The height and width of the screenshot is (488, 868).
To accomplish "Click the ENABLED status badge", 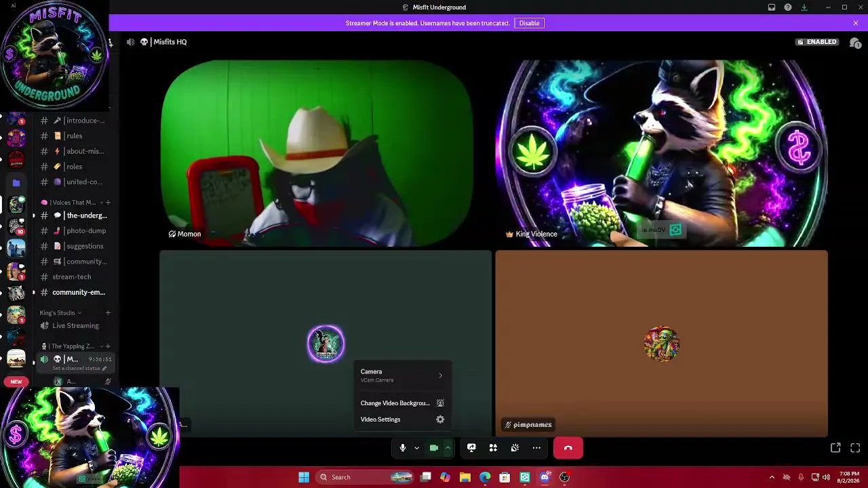I will [818, 42].
